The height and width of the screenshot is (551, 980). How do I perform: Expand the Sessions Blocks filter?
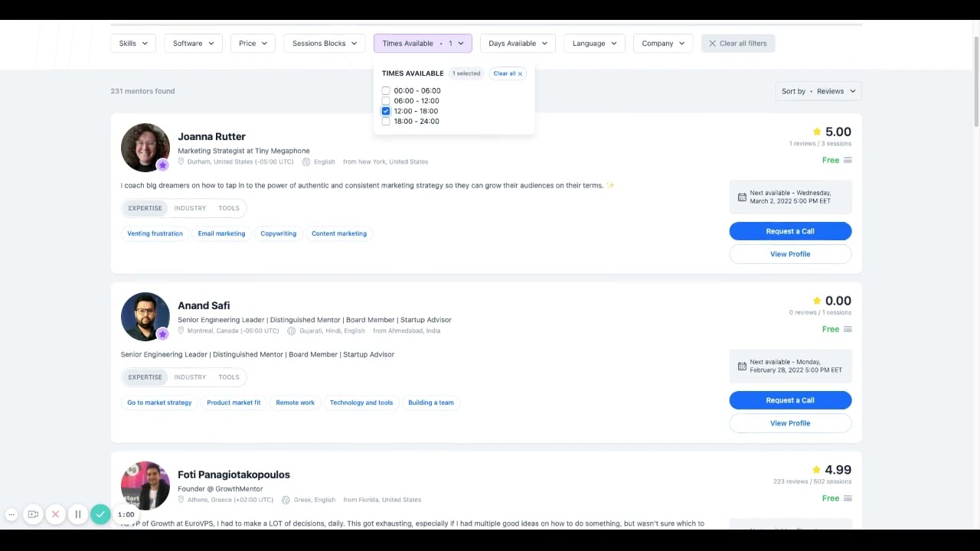(x=325, y=44)
